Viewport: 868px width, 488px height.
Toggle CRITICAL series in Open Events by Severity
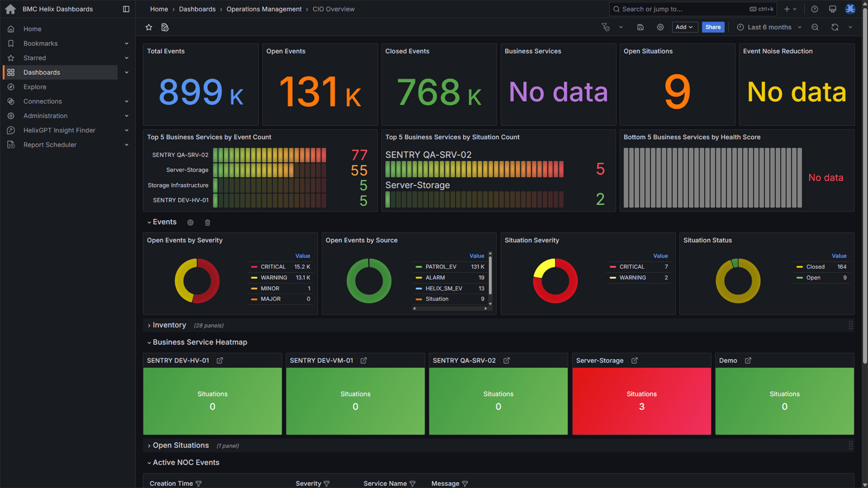coord(273,267)
